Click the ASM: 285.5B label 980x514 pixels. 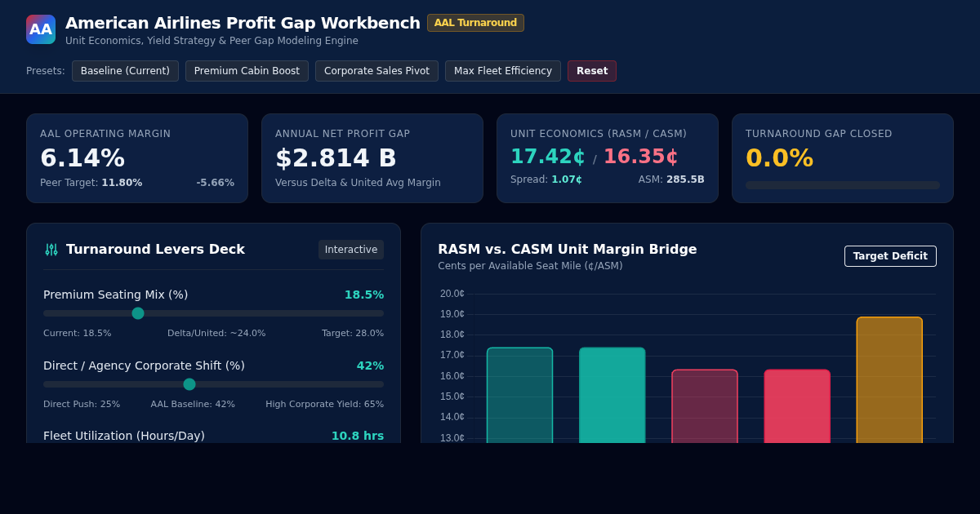(671, 179)
